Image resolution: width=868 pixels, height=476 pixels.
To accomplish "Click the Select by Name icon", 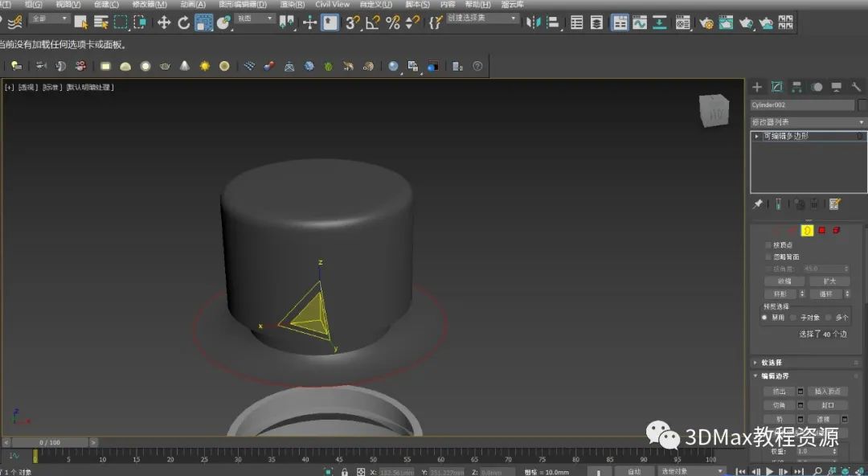I will [101, 23].
